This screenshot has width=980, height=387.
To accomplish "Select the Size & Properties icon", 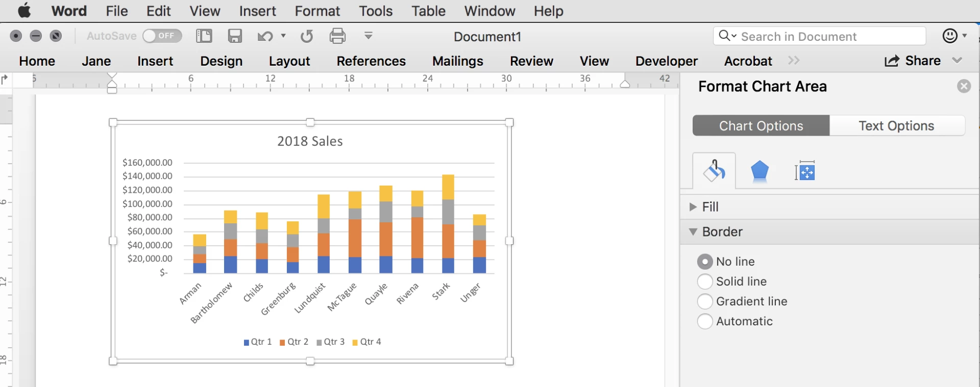I will [805, 171].
